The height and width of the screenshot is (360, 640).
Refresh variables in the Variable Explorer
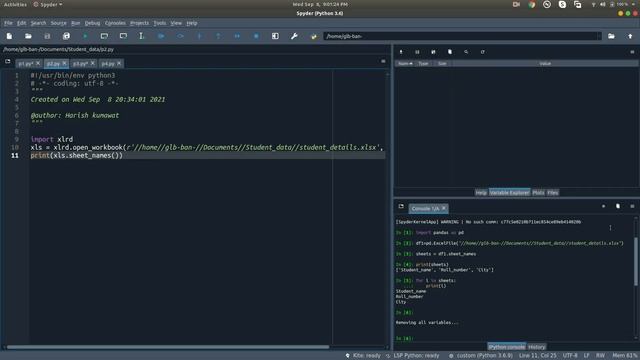click(x=482, y=52)
